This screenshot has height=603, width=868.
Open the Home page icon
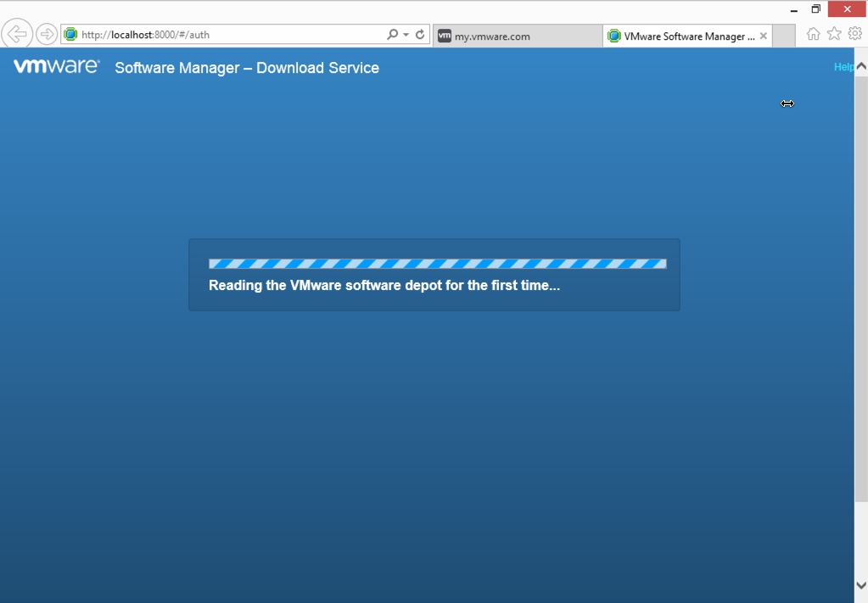(813, 34)
